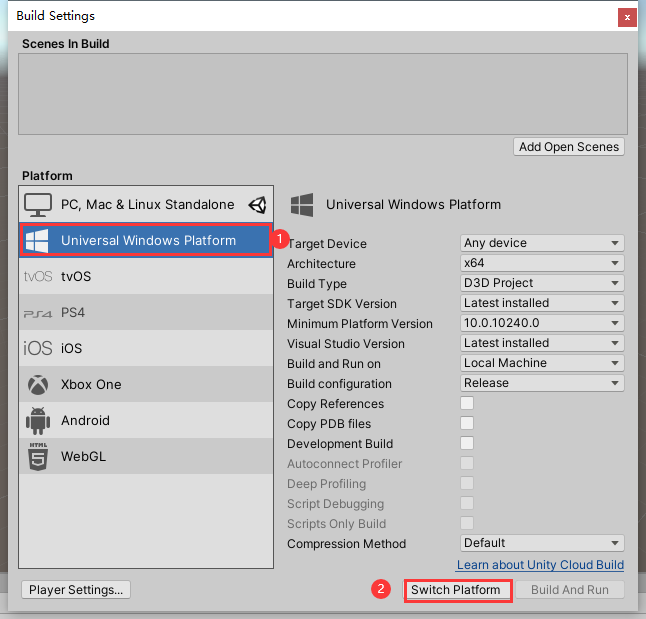Open the Compression Method dropdown
This screenshot has width=646, height=619.
[542, 543]
